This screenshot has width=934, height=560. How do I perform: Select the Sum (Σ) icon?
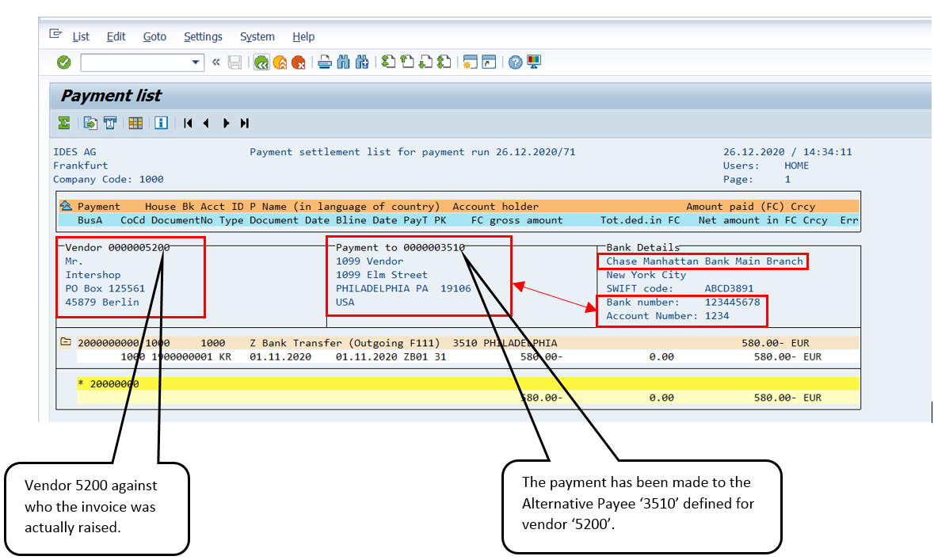click(63, 123)
